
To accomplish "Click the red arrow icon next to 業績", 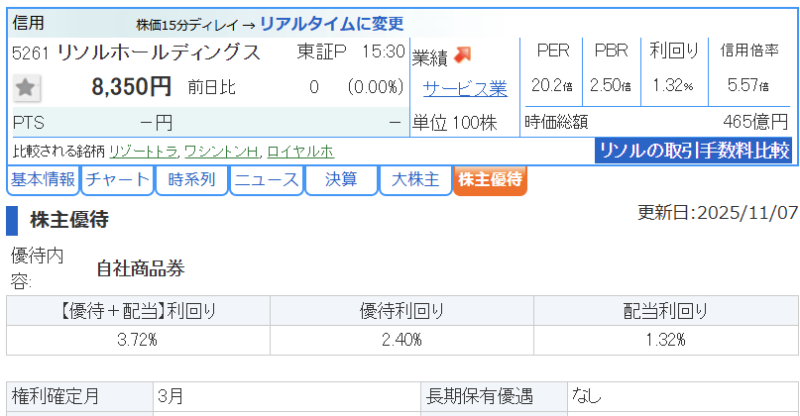I will pos(462,55).
